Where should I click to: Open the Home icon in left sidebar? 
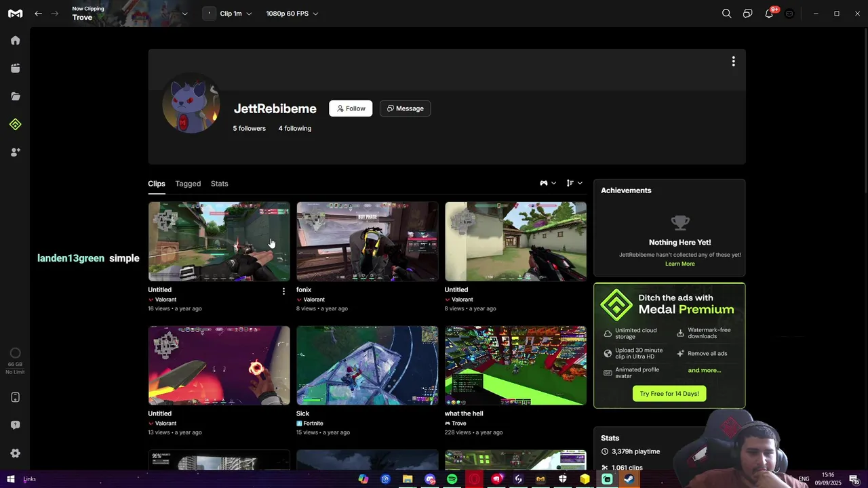(x=15, y=40)
